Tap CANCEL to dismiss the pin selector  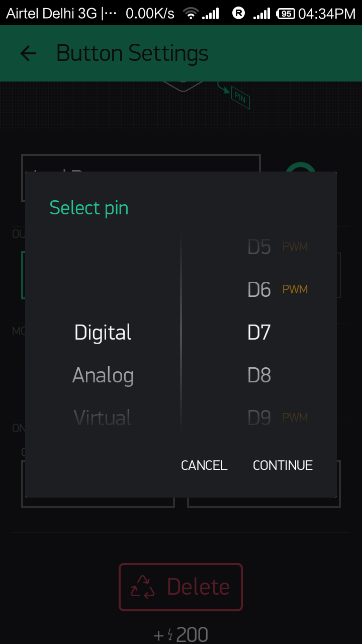click(204, 465)
